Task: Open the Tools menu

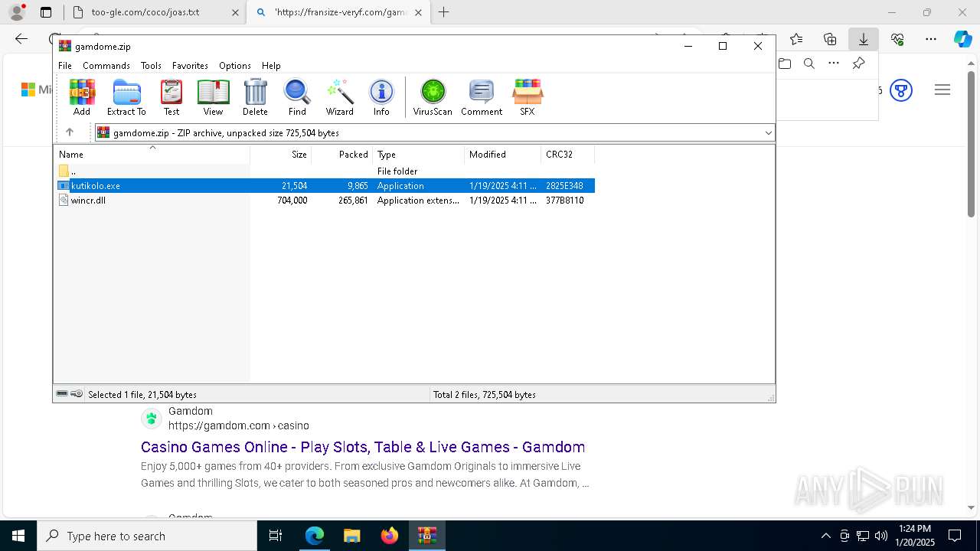Action: point(151,66)
